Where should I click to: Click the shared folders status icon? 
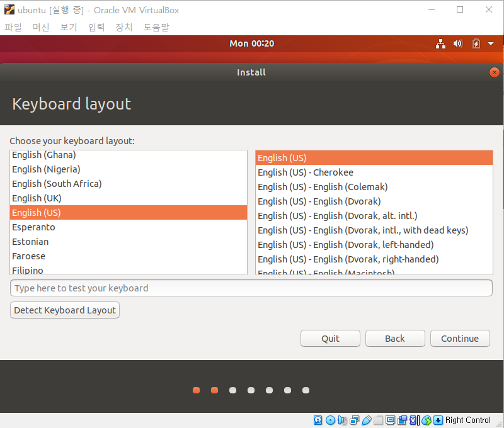point(379,420)
